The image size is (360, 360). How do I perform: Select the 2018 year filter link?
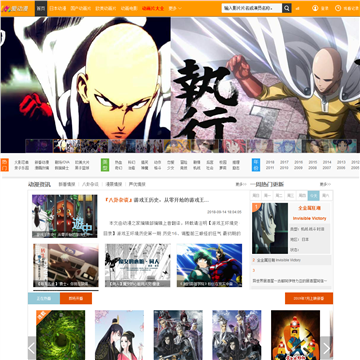(270, 162)
